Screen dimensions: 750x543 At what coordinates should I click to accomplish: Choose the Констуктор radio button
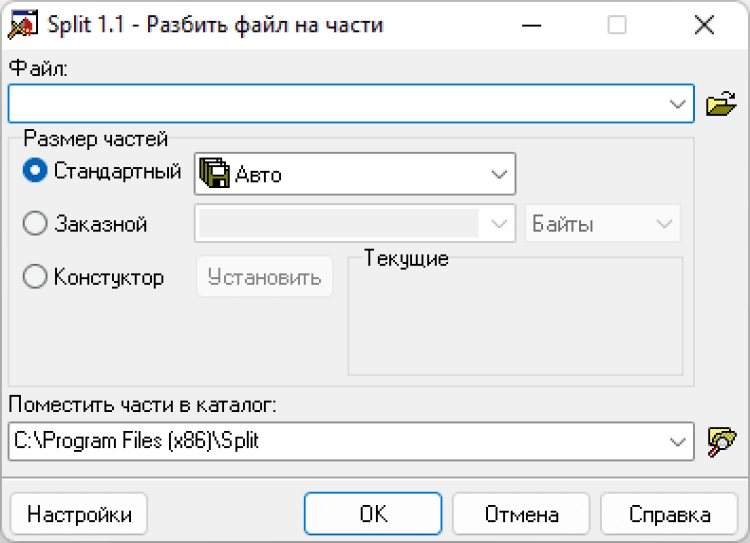click(x=35, y=277)
